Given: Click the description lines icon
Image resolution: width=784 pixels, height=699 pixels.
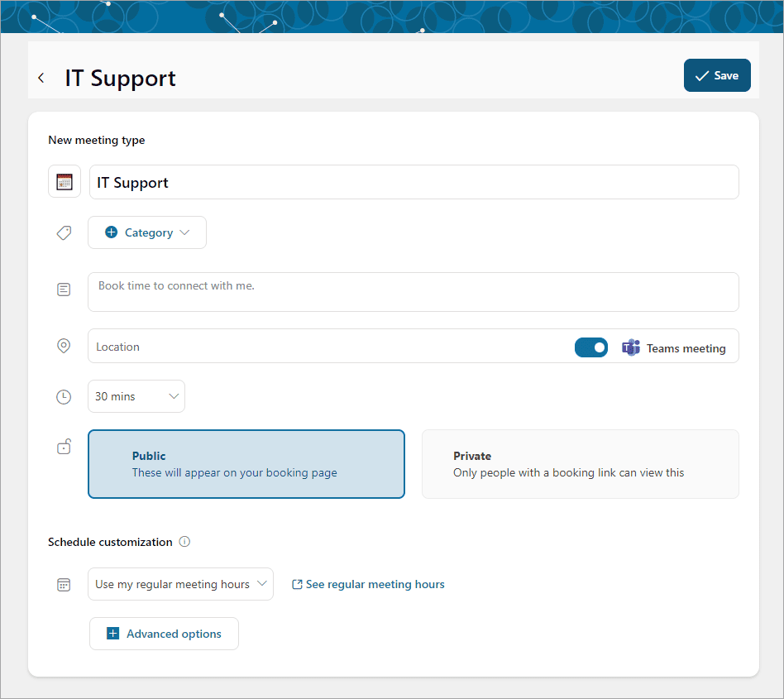Looking at the screenshot, I should pyautogui.click(x=64, y=289).
